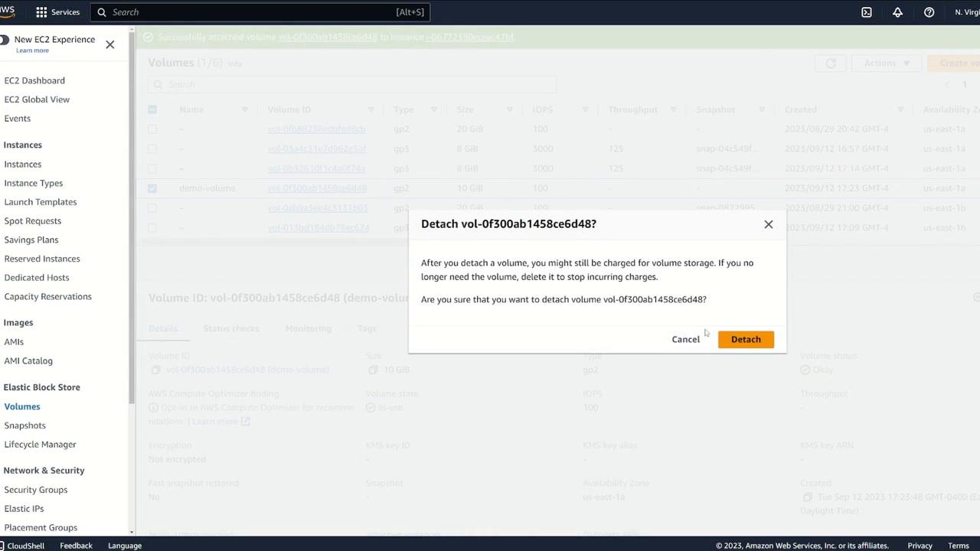Uncheck the demo-volume row checkbox
This screenshot has height=551, width=980.
pyautogui.click(x=152, y=188)
